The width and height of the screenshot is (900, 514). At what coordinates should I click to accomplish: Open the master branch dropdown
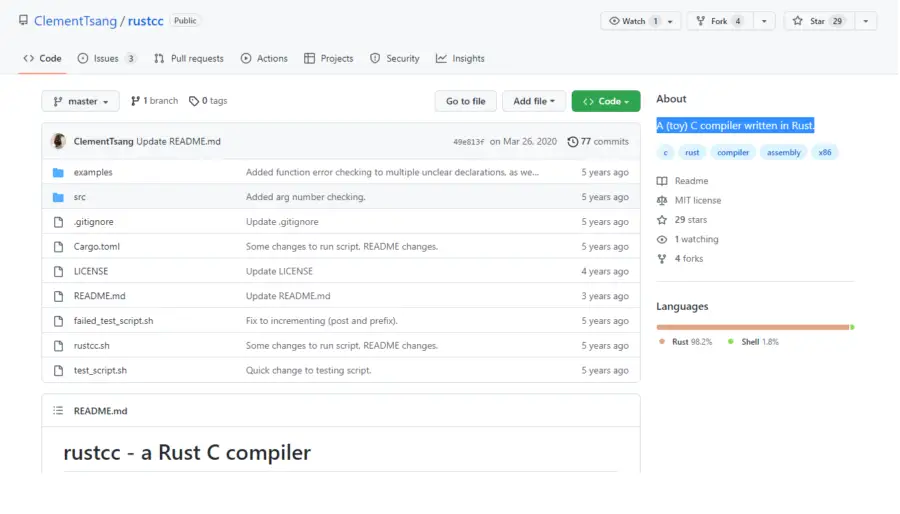pos(80,101)
